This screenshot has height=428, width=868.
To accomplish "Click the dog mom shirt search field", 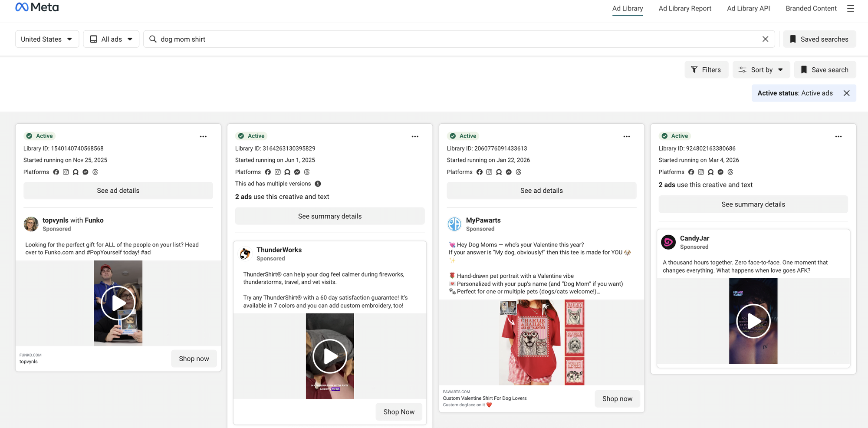I will tap(456, 39).
